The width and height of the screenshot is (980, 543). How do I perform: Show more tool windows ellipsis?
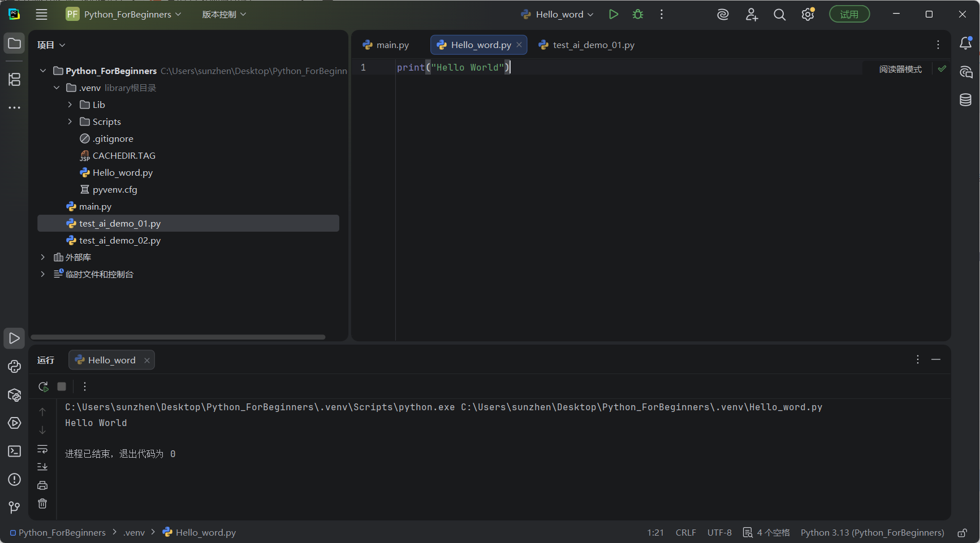click(x=15, y=107)
